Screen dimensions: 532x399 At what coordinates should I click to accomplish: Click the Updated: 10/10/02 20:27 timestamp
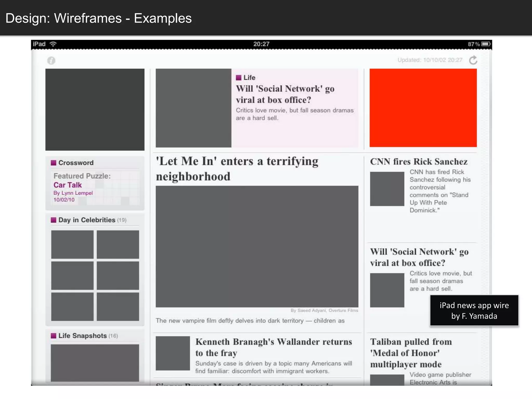tap(430, 60)
